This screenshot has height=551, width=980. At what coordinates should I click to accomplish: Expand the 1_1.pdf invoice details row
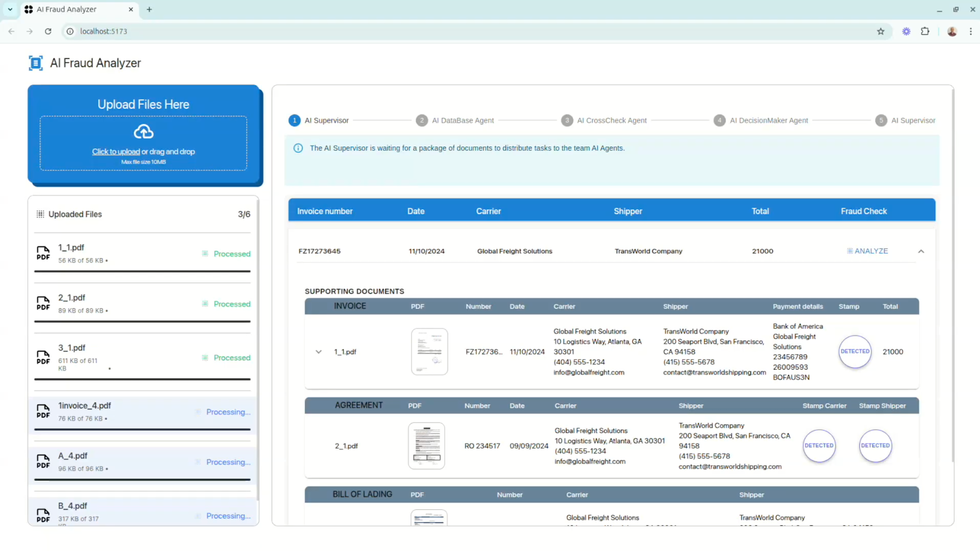(318, 352)
